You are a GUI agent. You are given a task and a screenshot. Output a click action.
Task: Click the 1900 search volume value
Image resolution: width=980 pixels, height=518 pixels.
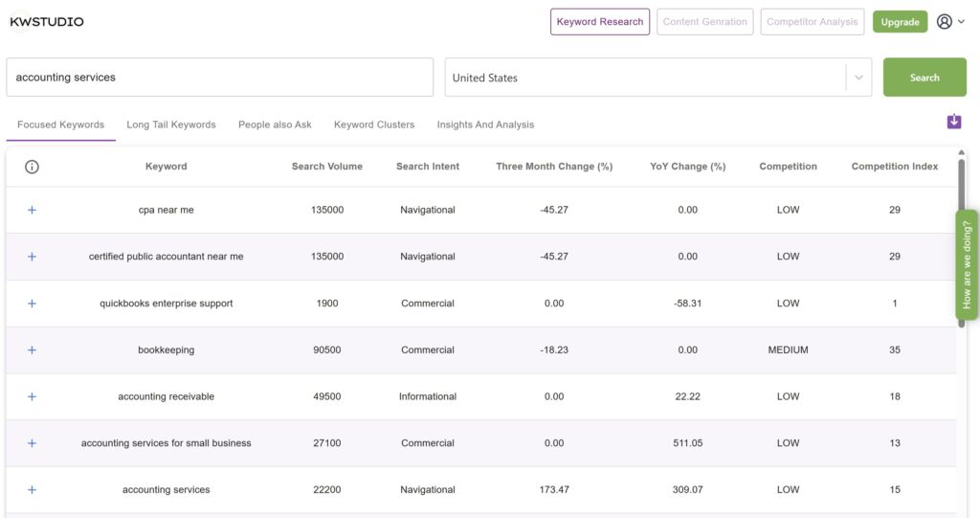tap(327, 304)
